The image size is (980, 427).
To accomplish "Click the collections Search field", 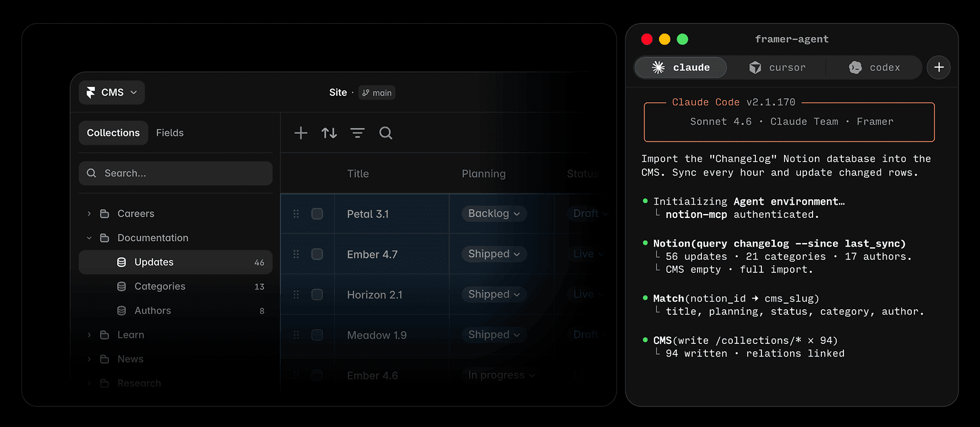I will [x=176, y=173].
